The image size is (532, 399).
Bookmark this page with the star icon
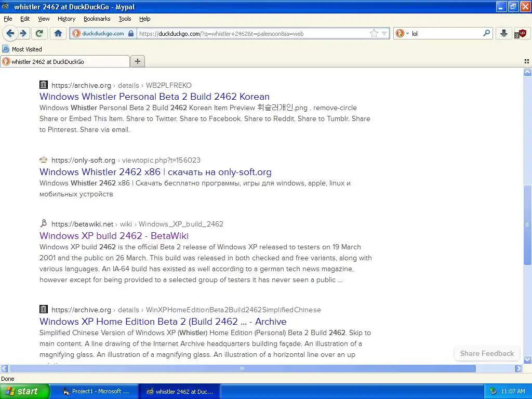(374, 33)
